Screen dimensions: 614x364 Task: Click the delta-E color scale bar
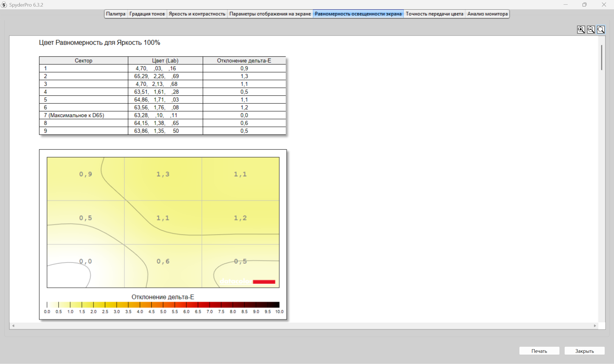[163, 305]
